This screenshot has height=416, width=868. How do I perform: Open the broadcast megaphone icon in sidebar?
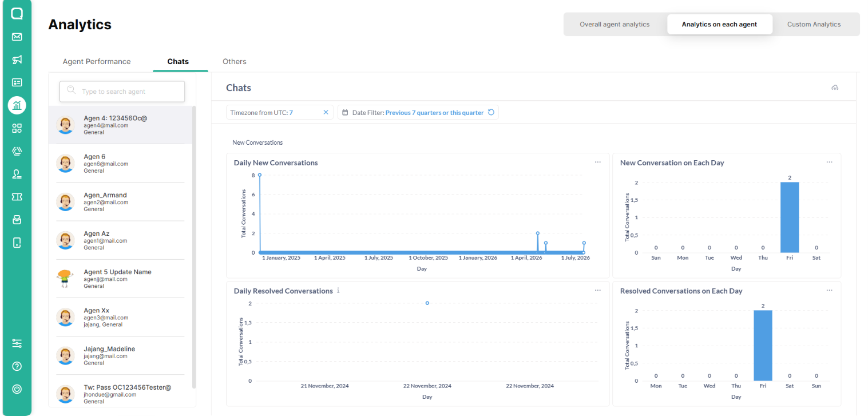(x=17, y=60)
